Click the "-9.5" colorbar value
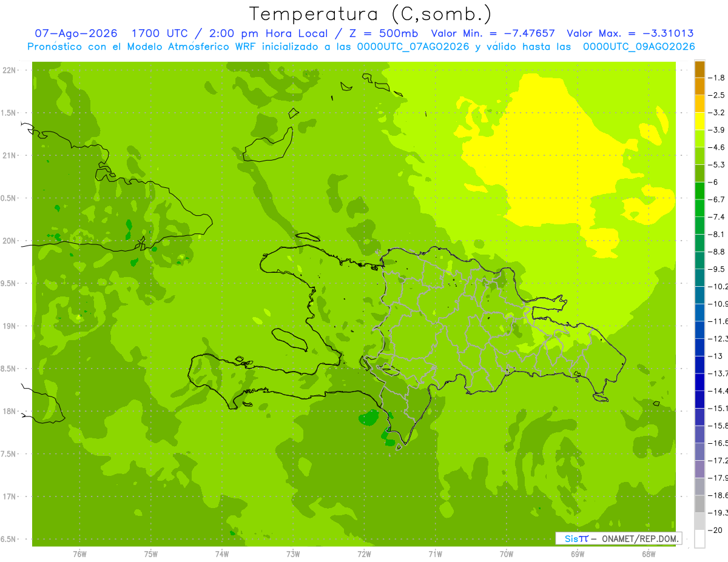 tap(716, 269)
